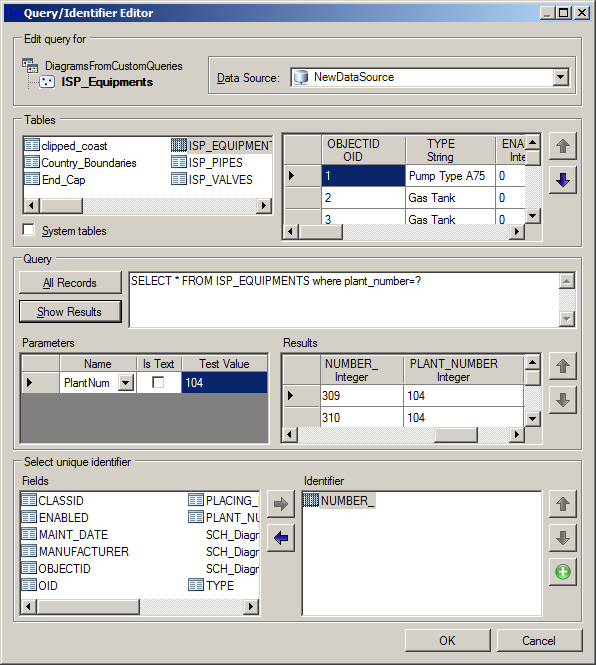
Task: Select ISP_PIPES table
Action: (x=207, y=163)
